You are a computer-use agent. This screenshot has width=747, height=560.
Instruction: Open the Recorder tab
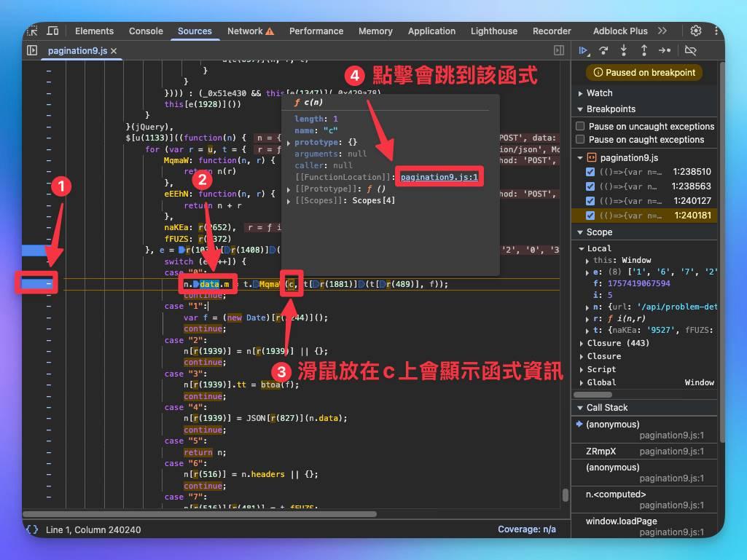552,31
